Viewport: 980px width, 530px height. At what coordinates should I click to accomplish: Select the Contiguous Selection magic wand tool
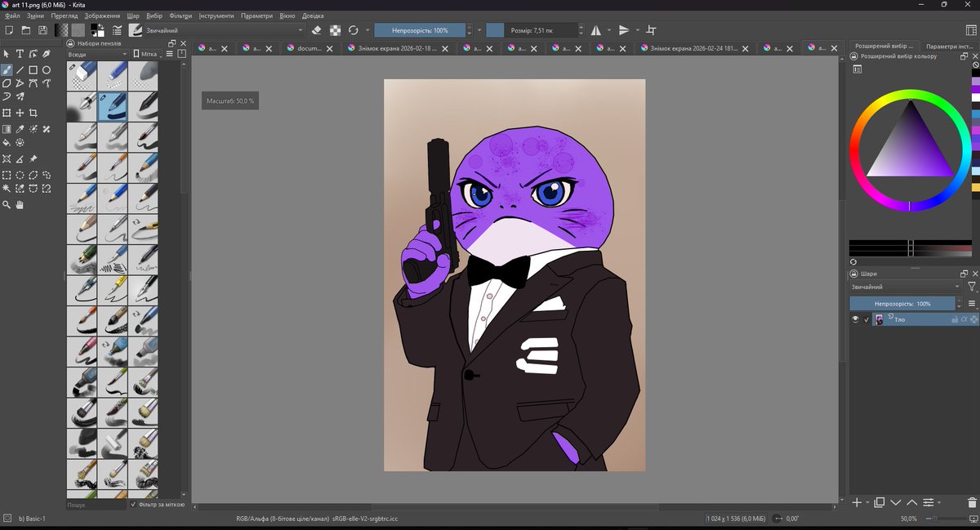pos(7,188)
